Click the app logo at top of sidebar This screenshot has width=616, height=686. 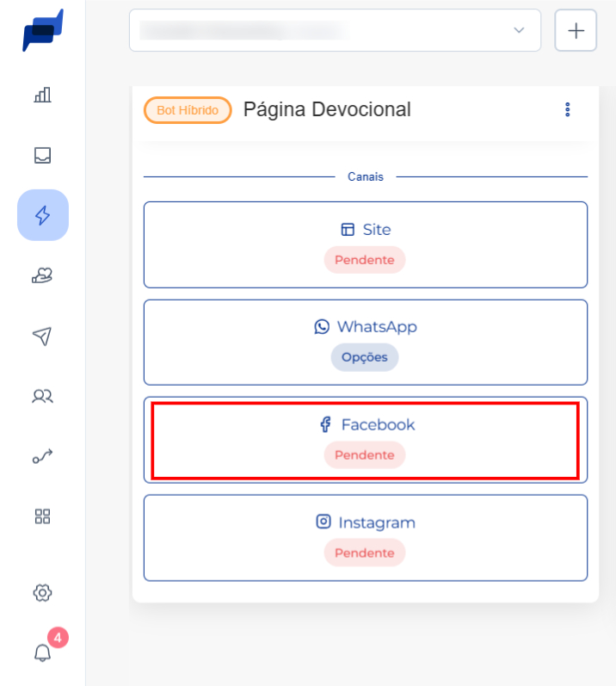click(x=43, y=30)
